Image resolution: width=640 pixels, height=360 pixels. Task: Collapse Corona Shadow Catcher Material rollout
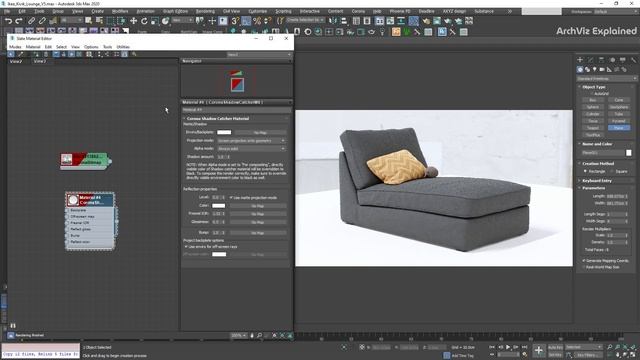pyautogui.click(x=218, y=118)
